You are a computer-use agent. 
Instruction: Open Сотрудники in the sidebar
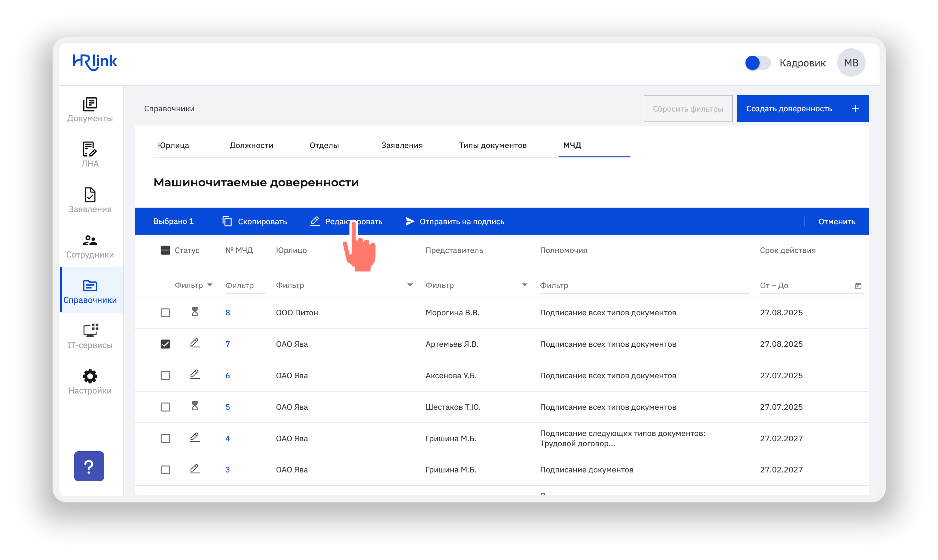click(90, 246)
